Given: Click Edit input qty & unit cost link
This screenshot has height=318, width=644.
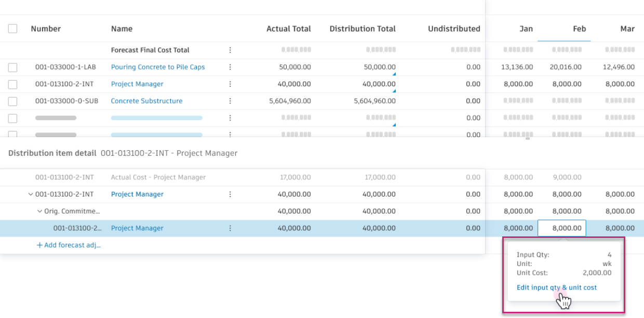Looking at the screenshot, I should click(556, 287).
